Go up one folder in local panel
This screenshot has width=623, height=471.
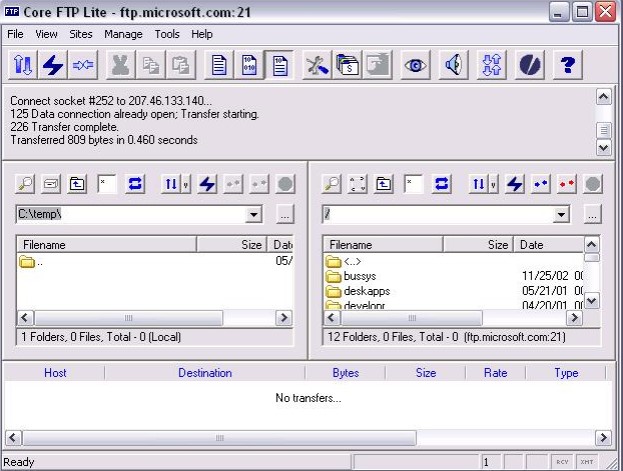77,184
